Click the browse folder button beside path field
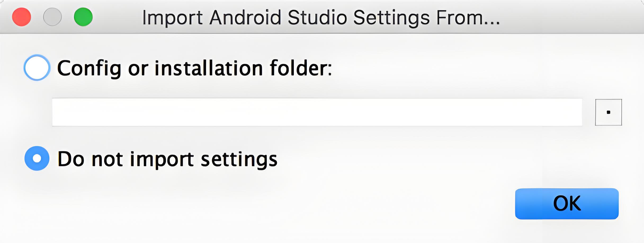The height and width of the screenshot is (243, 644). (x=608, y=112)
